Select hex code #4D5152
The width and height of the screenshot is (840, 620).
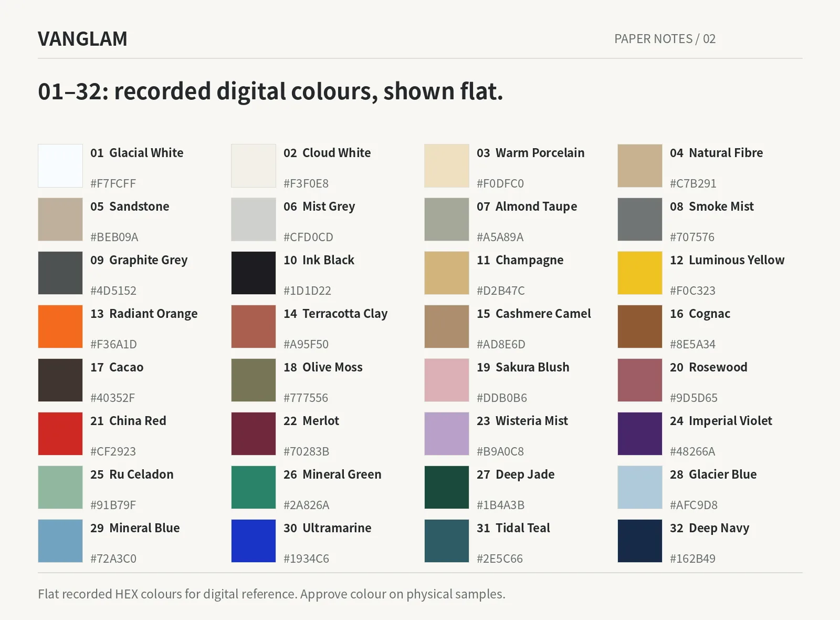(x=113, y=291)
